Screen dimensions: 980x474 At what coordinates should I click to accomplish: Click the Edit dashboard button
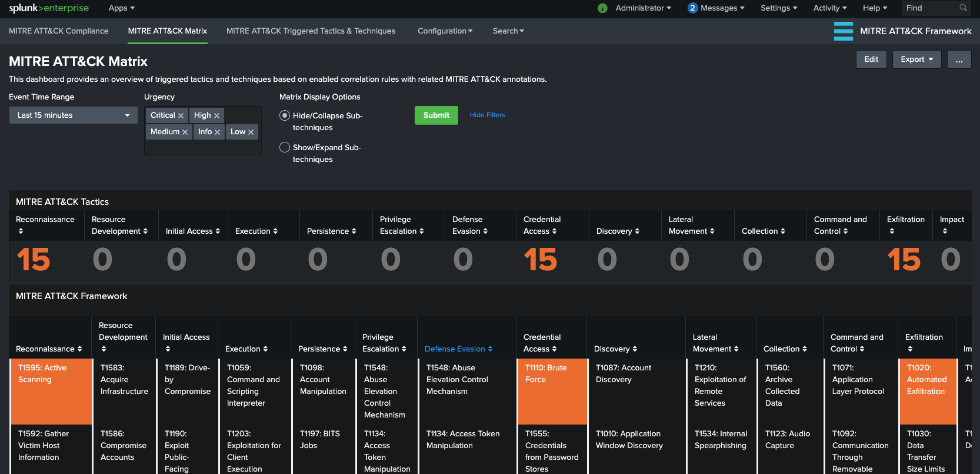point(871,59)
